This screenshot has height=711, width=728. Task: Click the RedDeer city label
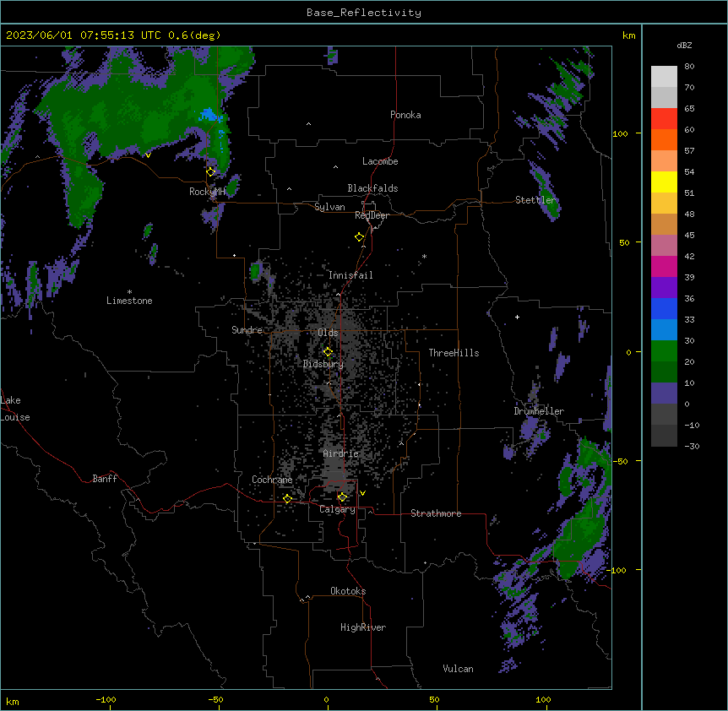(372, 215)
